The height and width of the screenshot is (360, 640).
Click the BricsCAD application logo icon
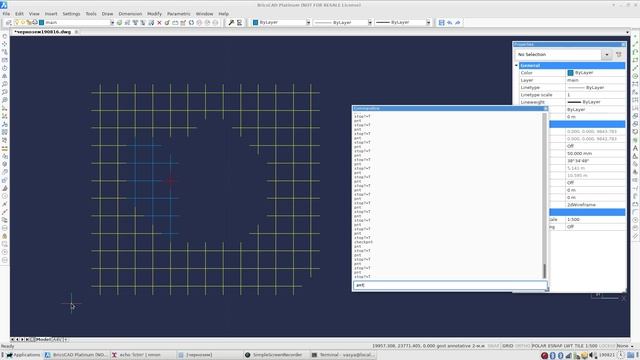click(4, 5)
